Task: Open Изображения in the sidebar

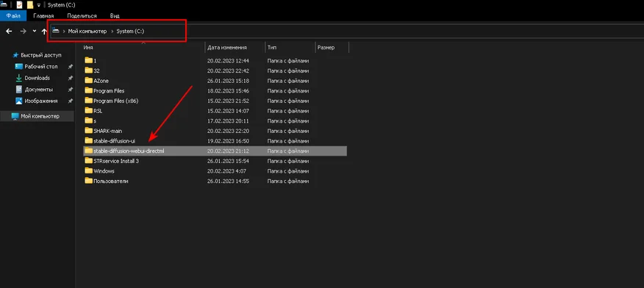Action: pos(41,101)
